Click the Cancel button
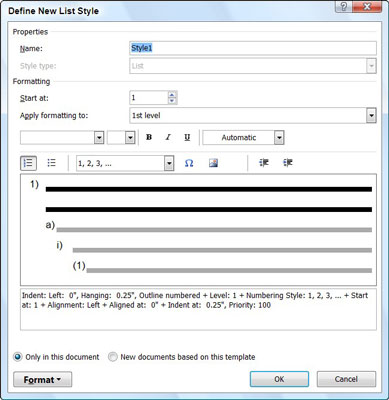Viewport: 389px width, 400px height. click(346, 379)
